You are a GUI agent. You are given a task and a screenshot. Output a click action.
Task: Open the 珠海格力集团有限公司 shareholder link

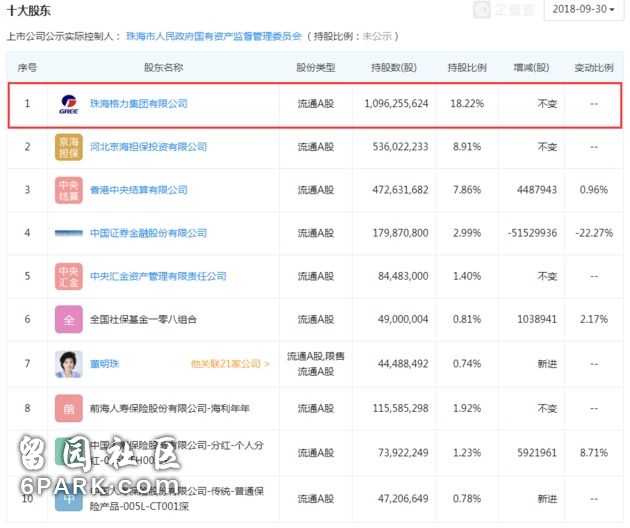click(x=139, y=104)
